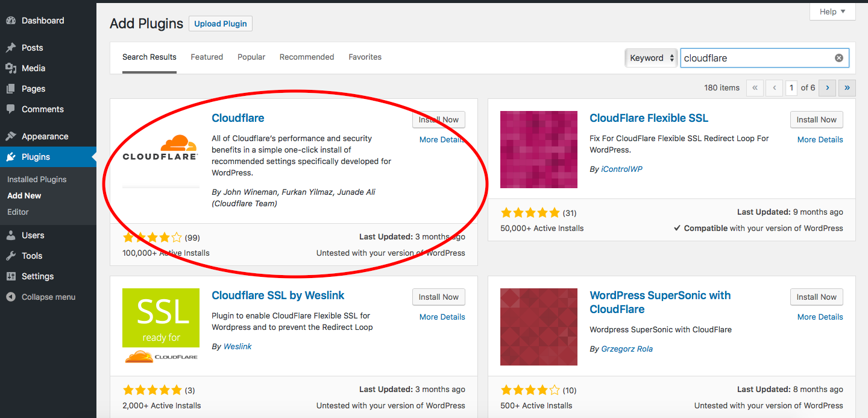Click the Pages icon in sidebar

[11, 89]
